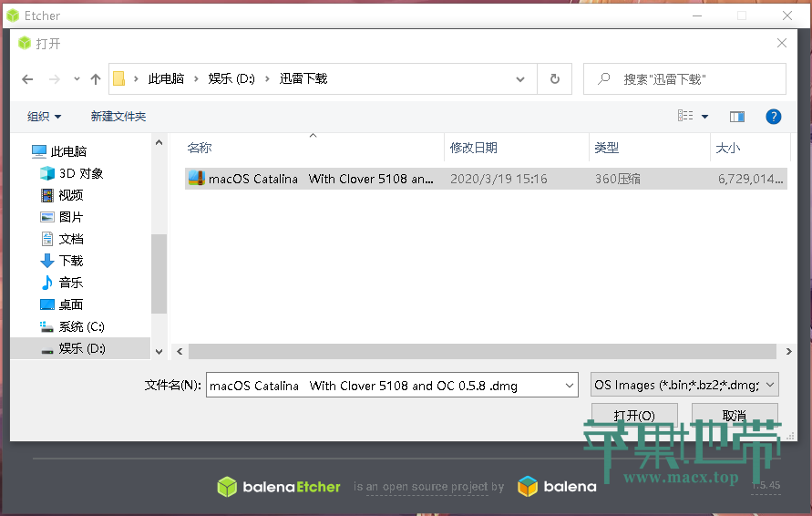
Task: Refresh the current folder listing
Action: (554, 79)
